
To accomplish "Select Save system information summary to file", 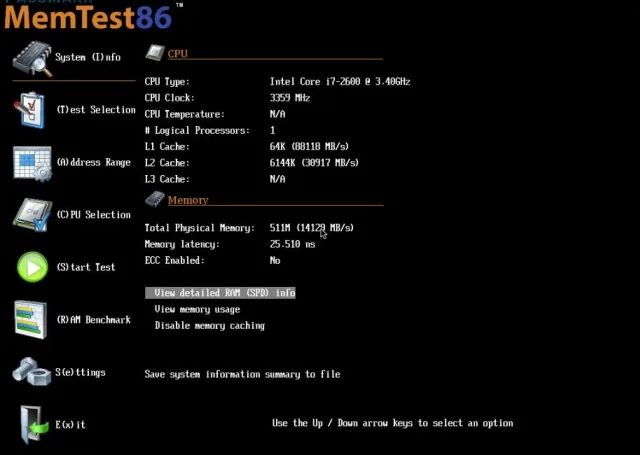I will [x=242, y=374].
